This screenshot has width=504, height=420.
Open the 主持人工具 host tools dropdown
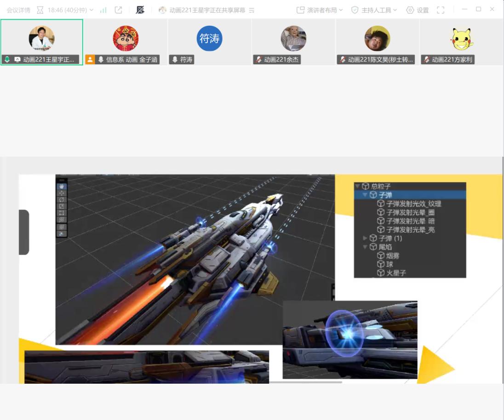[374, 10]
